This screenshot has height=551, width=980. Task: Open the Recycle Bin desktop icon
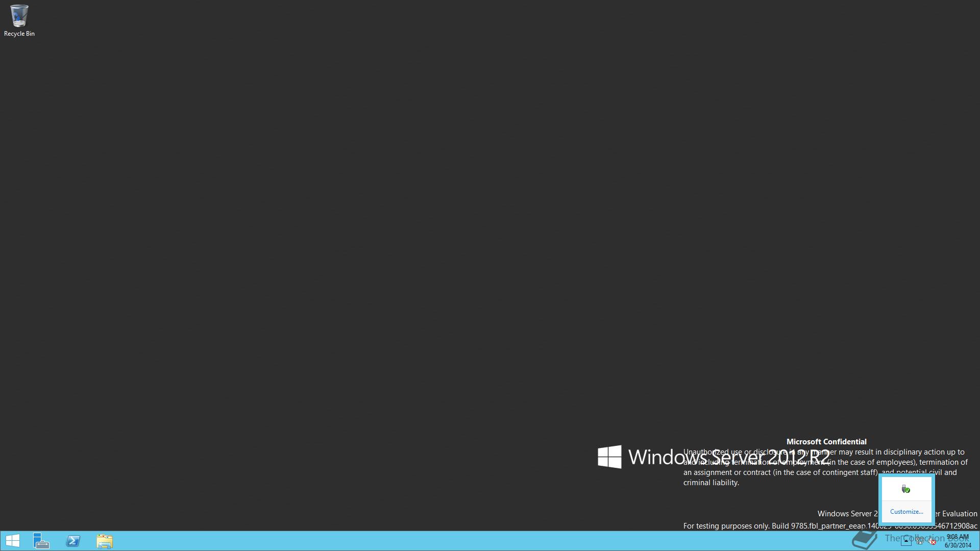[x=19, y=20]
